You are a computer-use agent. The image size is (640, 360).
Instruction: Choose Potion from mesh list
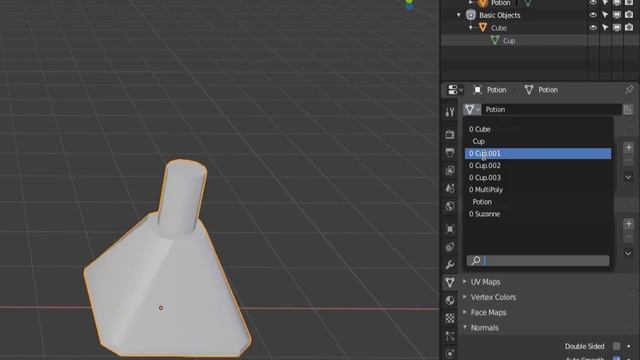tap(538, 202)
